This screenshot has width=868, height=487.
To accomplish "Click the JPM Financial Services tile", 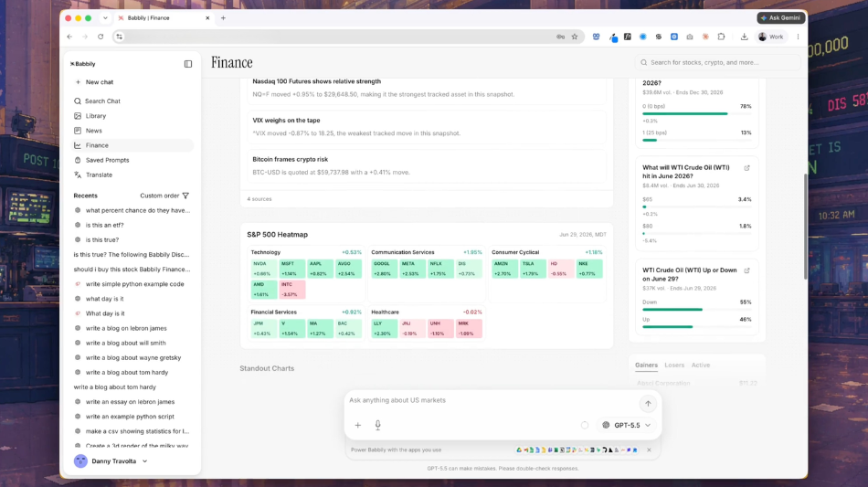I will click(263, 329).
